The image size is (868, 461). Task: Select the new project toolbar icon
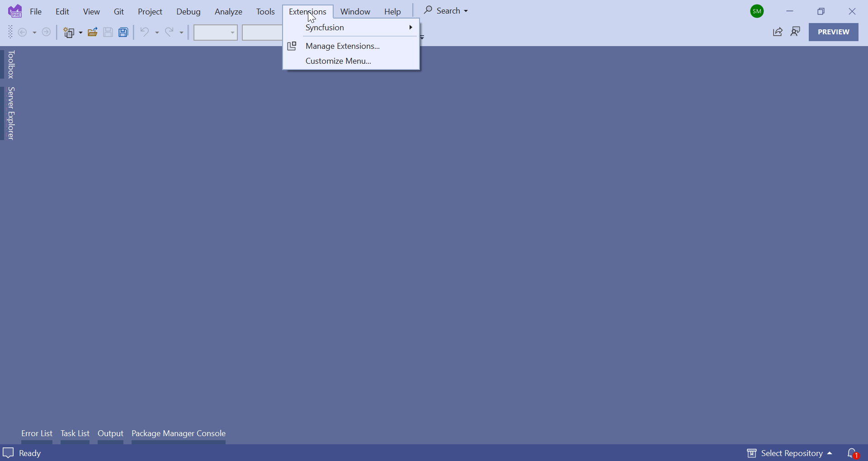pos(70,32)
